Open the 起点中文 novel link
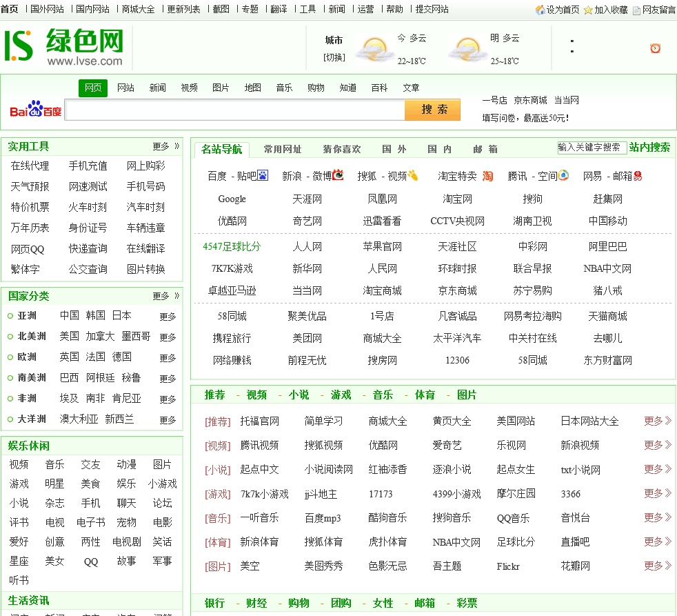The height and width of the screenshot is (616, 677). (x=259, y=470)
